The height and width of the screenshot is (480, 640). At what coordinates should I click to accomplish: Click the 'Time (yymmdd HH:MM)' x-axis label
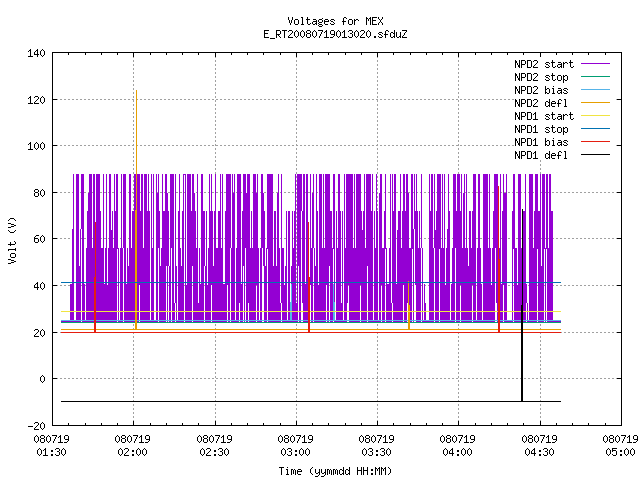pyautogui.click(x=335, y=471)
